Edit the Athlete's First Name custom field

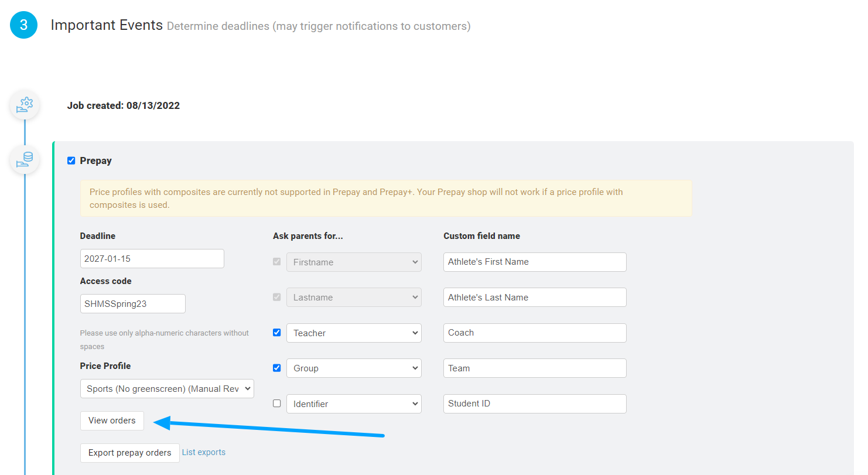click(535, 262)
